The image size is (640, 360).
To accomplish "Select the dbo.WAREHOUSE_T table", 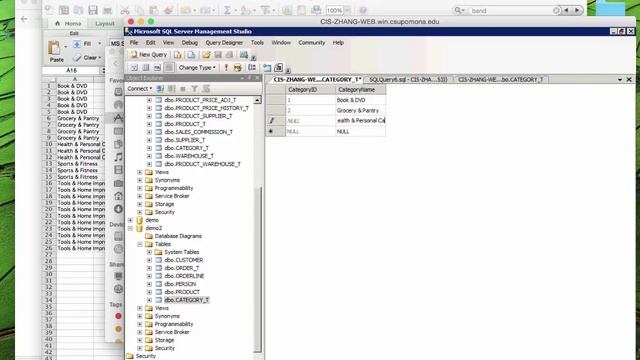I will pos(189,156).
